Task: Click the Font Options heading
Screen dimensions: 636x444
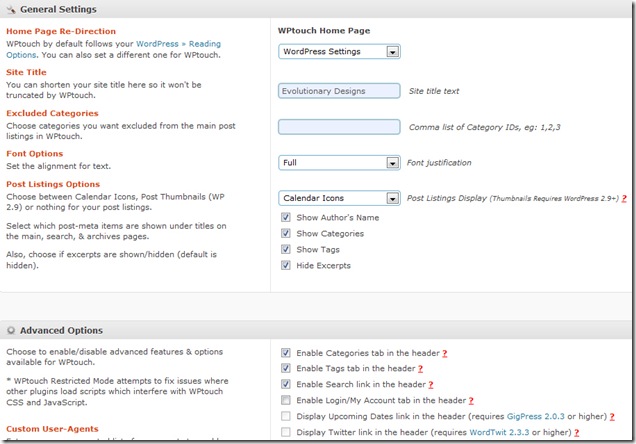Action: pos(34,154)
